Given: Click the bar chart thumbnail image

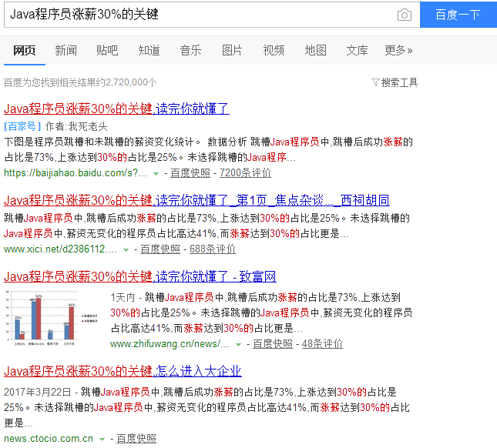Looking at the screenshot, I should click(x=52, y=319).
